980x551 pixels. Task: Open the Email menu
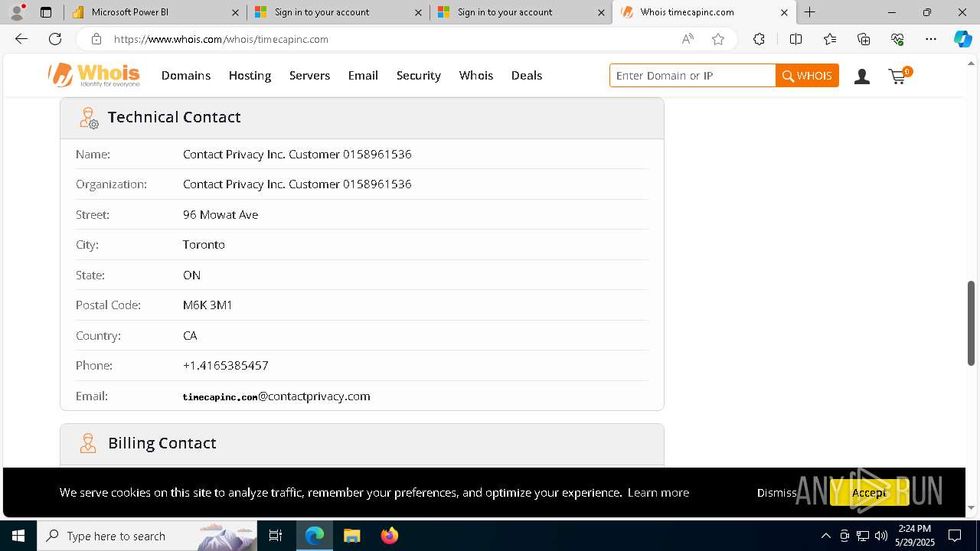363,75
